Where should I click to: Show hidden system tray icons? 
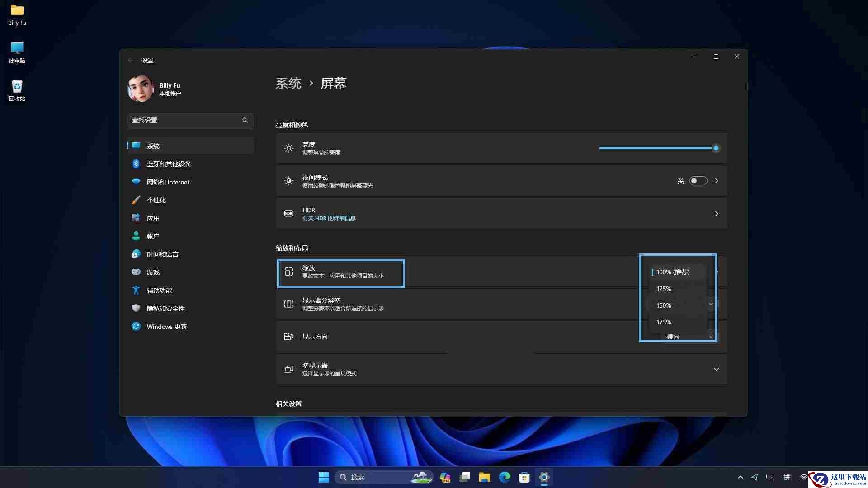[740, 477]
